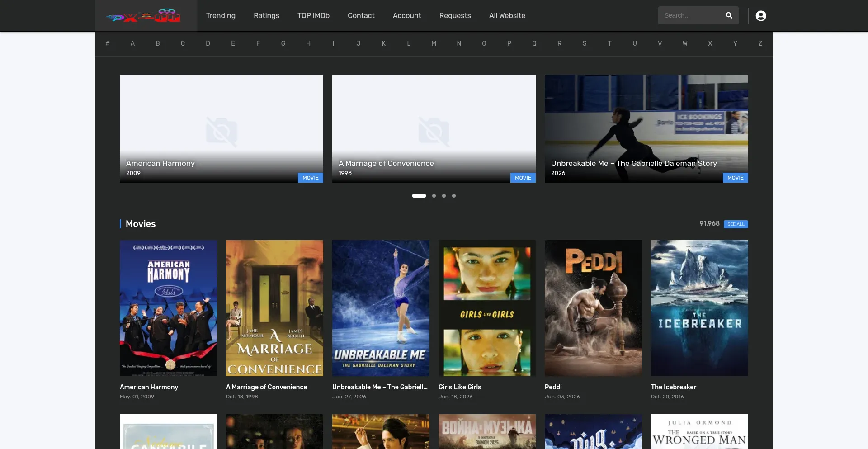Filter titles starting with letter B
This screenshot has width=868, height=449.
158,43
